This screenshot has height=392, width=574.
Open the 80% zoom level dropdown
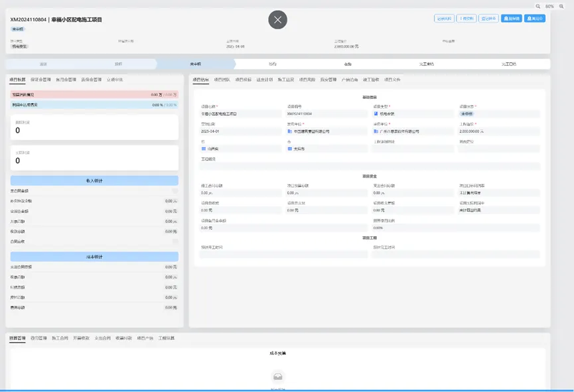pos(550,6)
